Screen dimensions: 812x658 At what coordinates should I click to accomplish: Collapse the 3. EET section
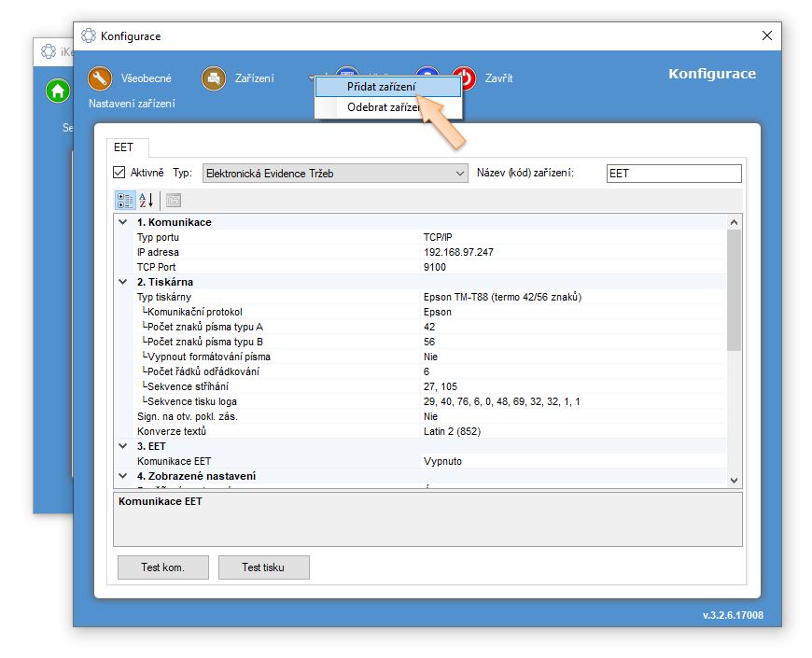point(123,446)
